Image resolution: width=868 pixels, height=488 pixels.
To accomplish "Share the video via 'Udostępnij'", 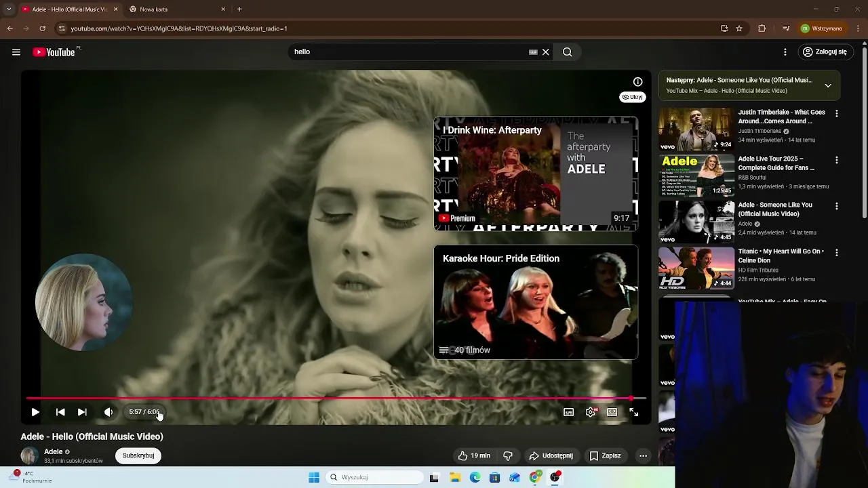I will [x=551, y=456].
